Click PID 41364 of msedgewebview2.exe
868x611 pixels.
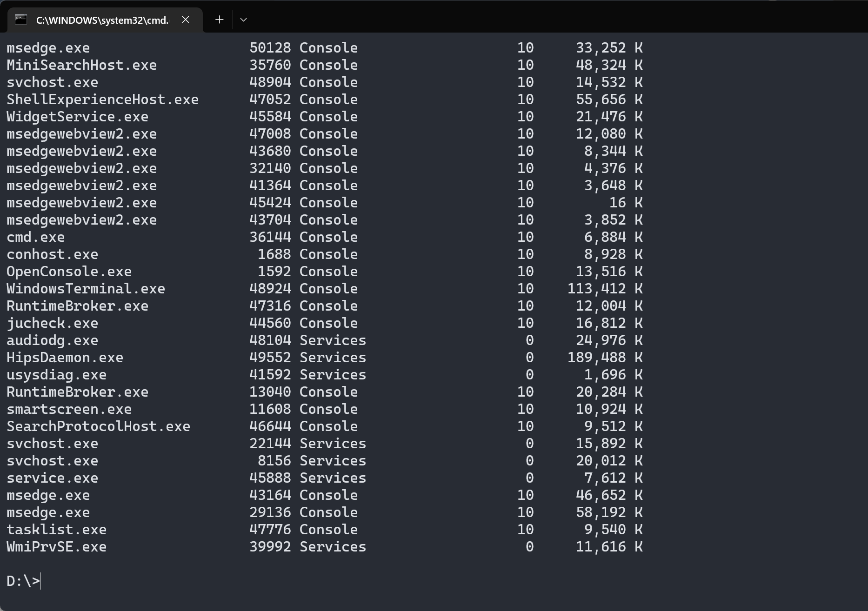coord(270,186)
